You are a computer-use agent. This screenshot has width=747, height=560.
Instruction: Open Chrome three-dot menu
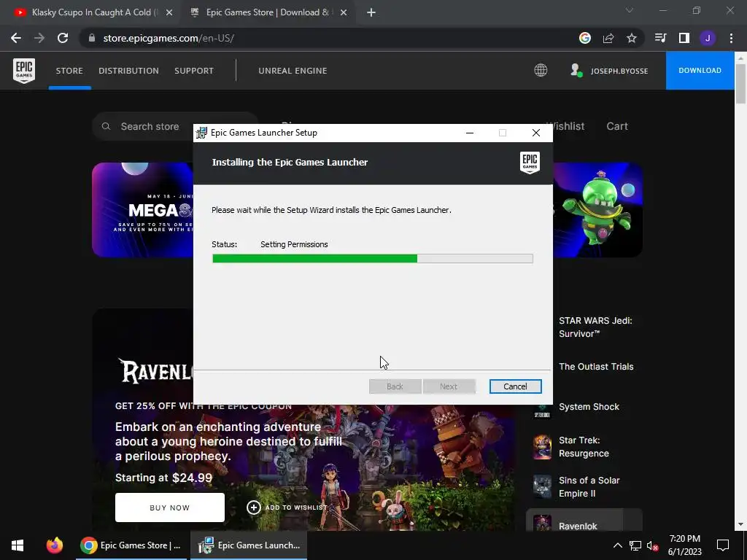[x=731, y=38]
